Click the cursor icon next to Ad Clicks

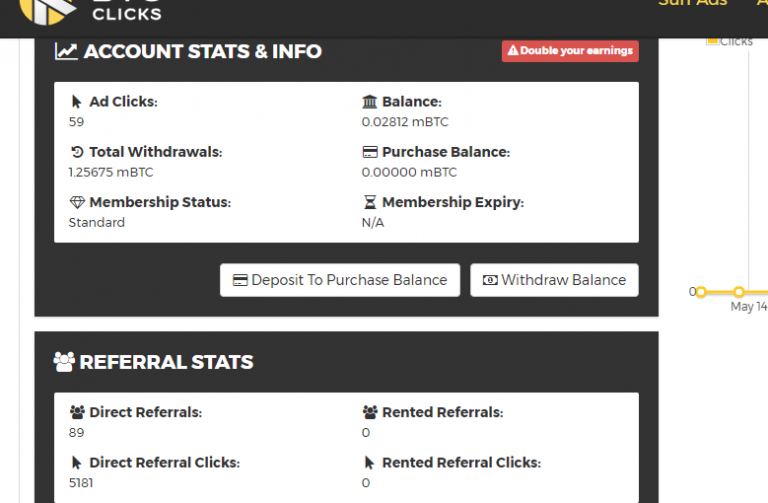pos(77,102)
